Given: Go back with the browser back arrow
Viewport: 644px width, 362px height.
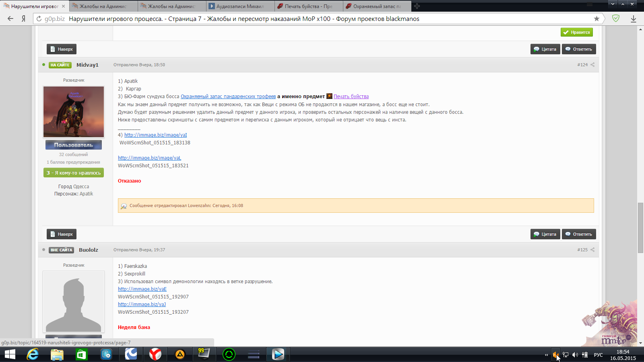Looking at the screenshot, I should click(x=10, y=19).
